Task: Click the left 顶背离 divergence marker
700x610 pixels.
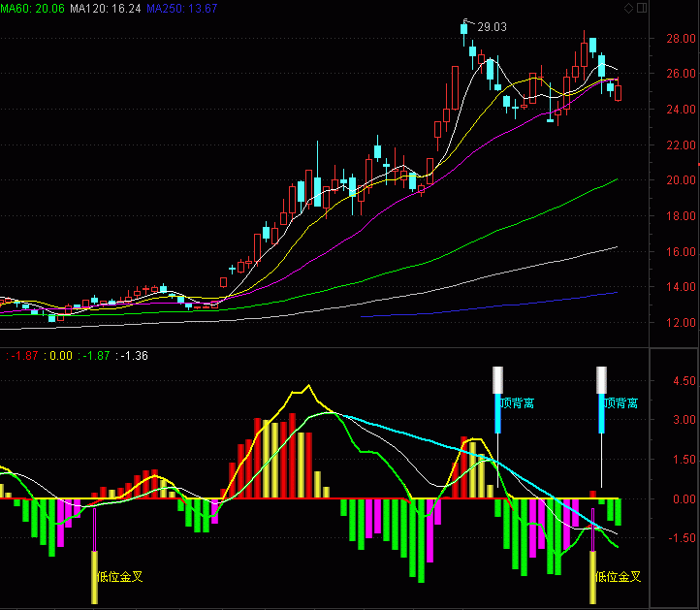Action: click(517, 403)
